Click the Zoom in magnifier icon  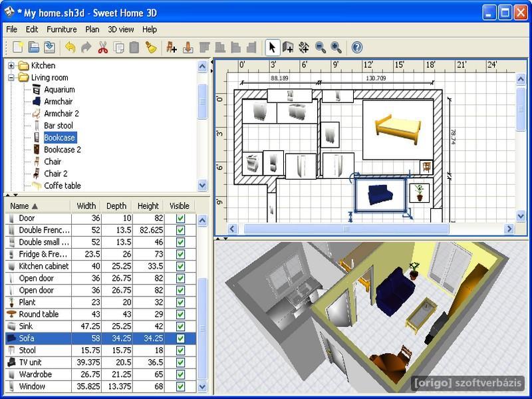pos(336,47)
